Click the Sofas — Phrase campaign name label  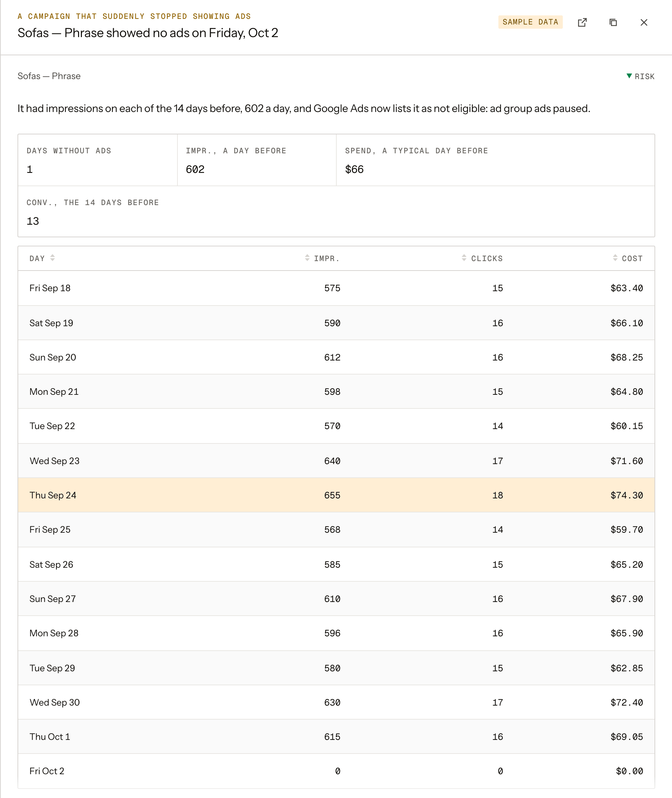pos(49,76)
